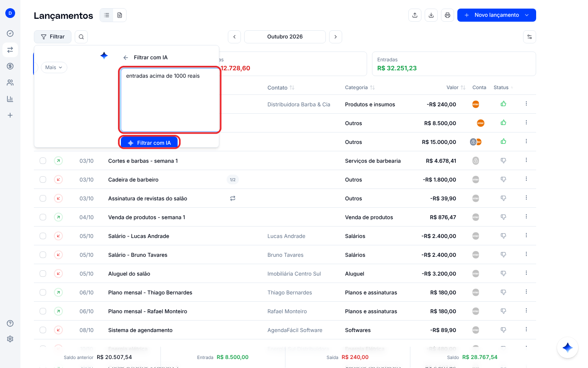Select the checkbox for Cadeira de barbeiro
The image size is (588, 368).
point(43,180)
